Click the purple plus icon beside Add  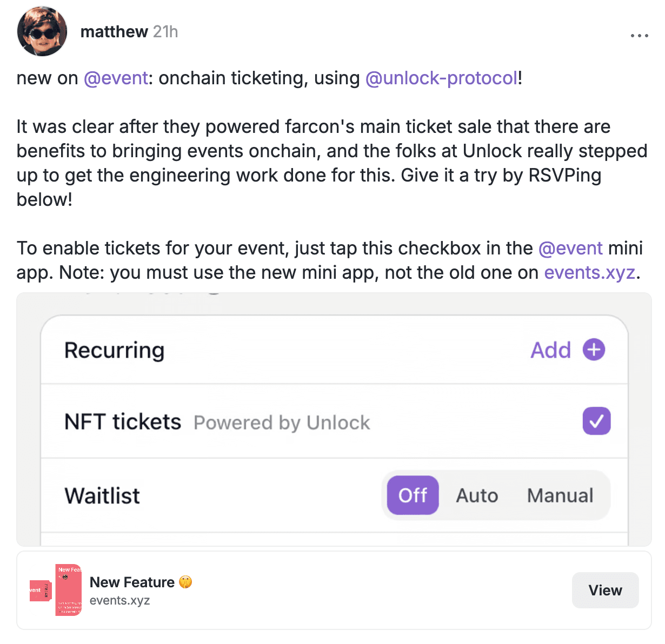click(594, 350)
